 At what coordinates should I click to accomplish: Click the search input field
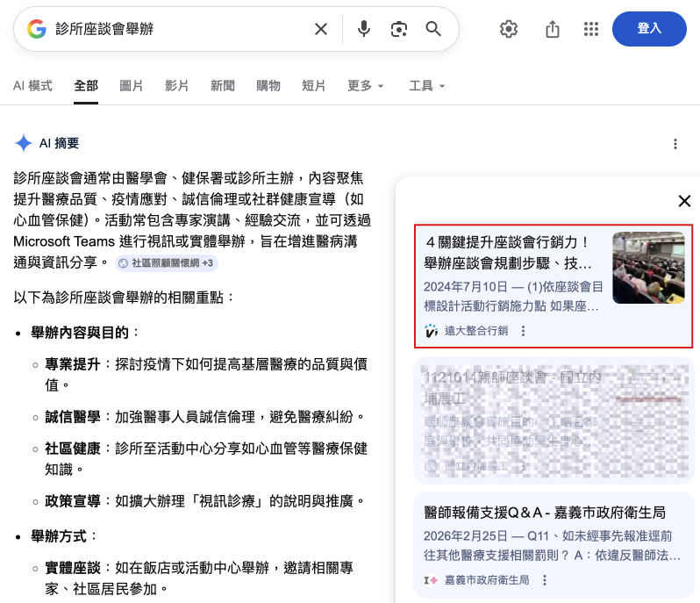(175, 29)
